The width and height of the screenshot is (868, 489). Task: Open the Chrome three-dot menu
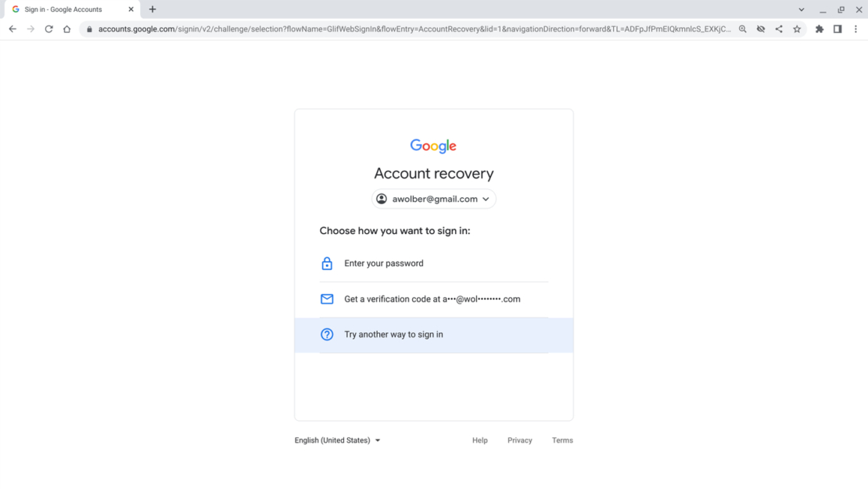[x=855, y=29]
